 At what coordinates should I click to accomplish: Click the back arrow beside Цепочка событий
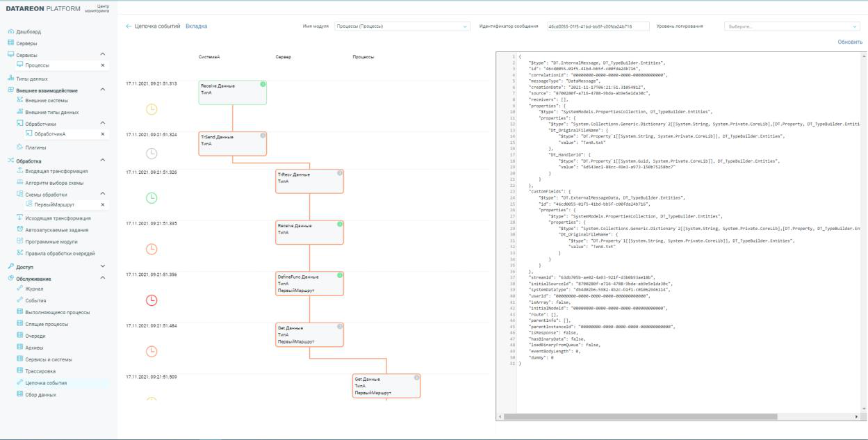pyautogui.click(x=129, y=26)
